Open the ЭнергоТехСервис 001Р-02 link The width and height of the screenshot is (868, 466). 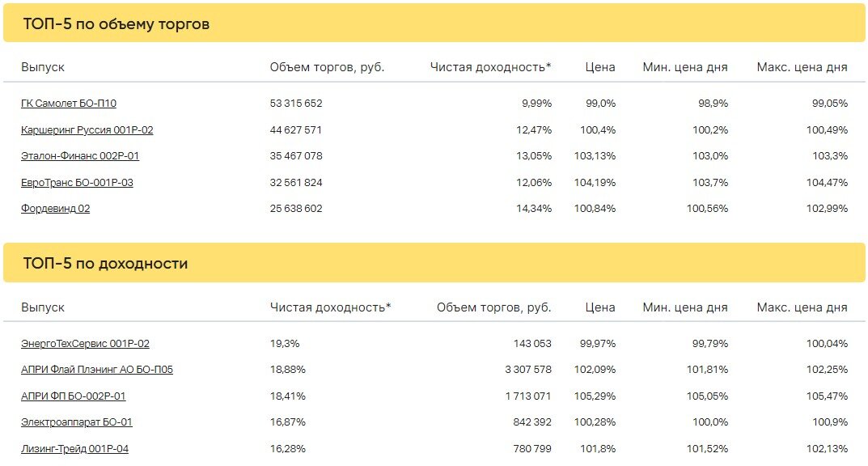[85, 344]
